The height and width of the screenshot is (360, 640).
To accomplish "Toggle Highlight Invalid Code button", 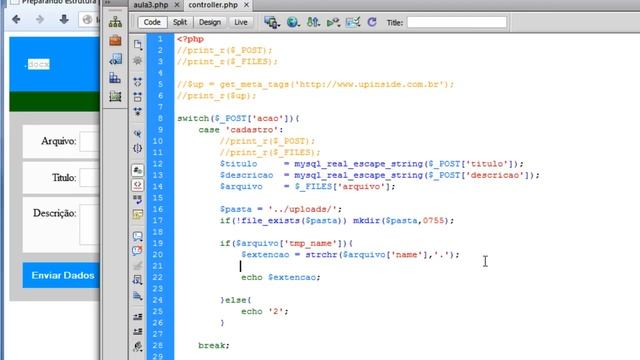I will (x=138, y=185).
